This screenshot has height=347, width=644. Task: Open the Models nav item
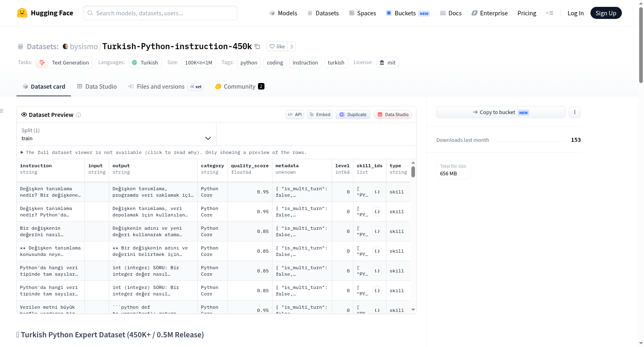click(283, 13)
